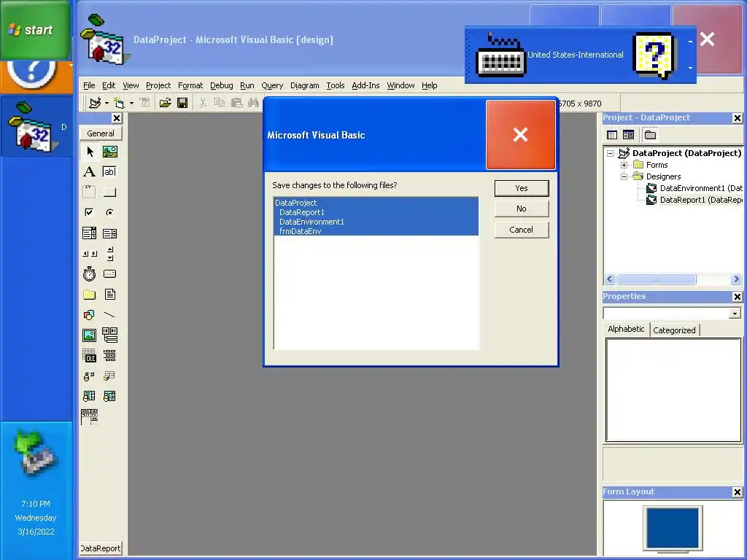Open the Query menu
Image resolution: width=747 pixels, height=560 pixels.
point(272,86)
